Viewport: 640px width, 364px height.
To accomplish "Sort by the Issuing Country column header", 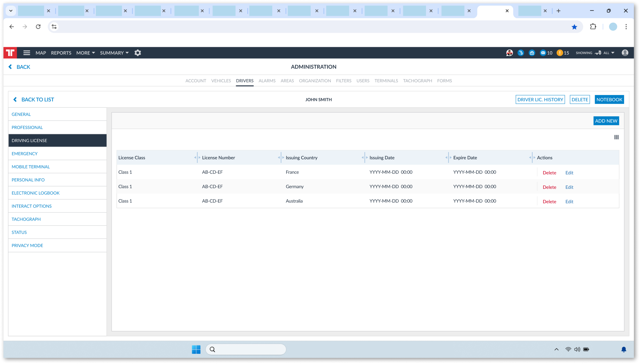I will [x=301, y=158].
